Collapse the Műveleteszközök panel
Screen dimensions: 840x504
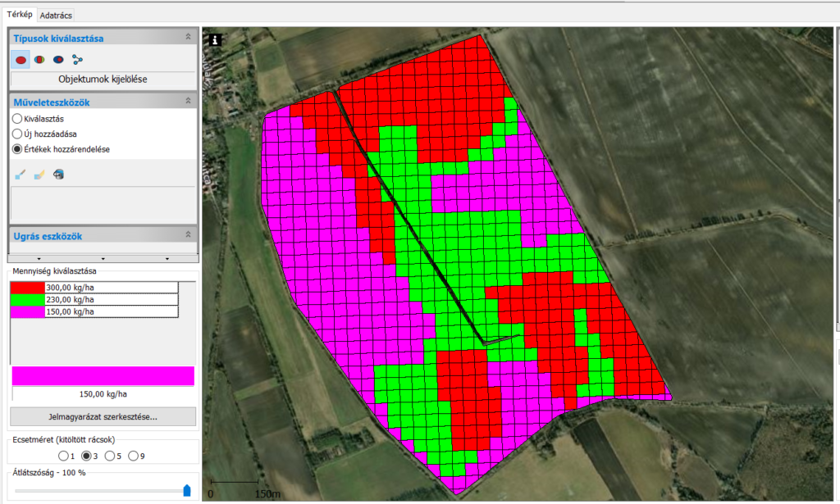pyautogui.click(x=188, y=102)
